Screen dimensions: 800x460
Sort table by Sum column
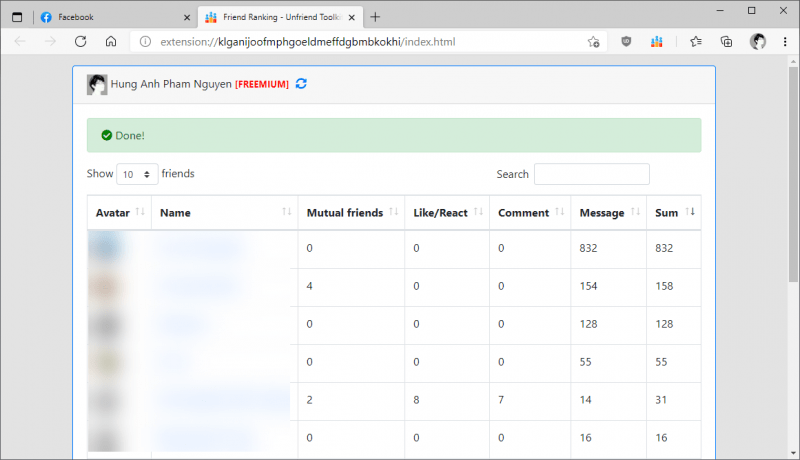pos(674,213)
